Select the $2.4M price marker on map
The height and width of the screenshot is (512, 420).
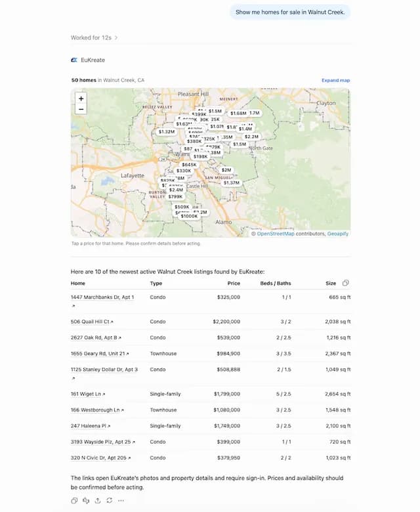pyautogui.click(x=176, y=190)
